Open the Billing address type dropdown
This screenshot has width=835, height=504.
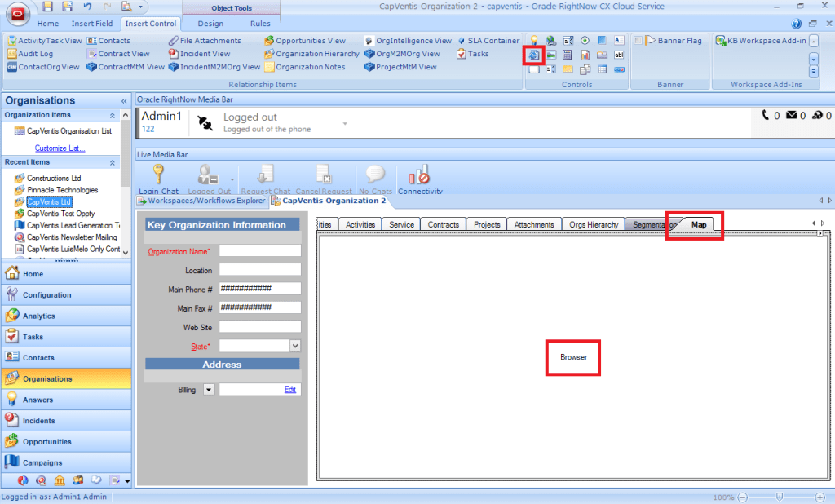(x=208, y=390)
